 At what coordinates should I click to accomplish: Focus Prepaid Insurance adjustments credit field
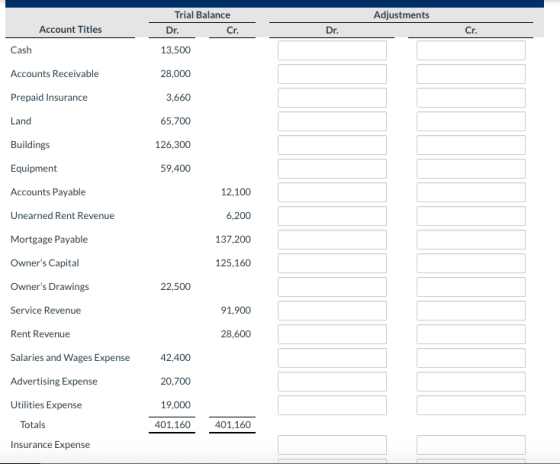(471, 98)
